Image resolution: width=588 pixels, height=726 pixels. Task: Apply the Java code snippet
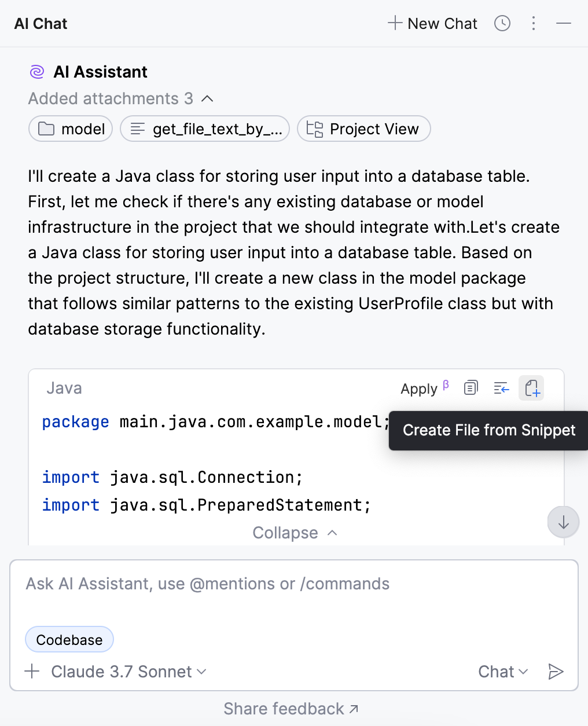coord(419,389)
